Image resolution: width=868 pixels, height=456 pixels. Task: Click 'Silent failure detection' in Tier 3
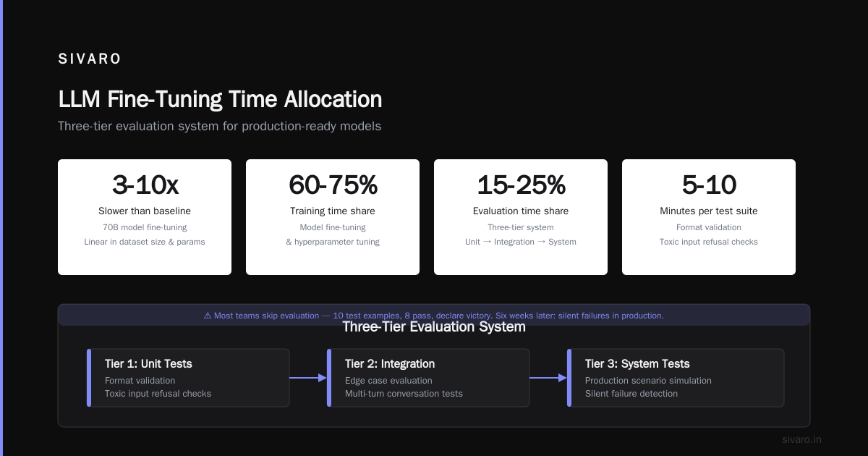pyautogui.click(x=631, y=394)
